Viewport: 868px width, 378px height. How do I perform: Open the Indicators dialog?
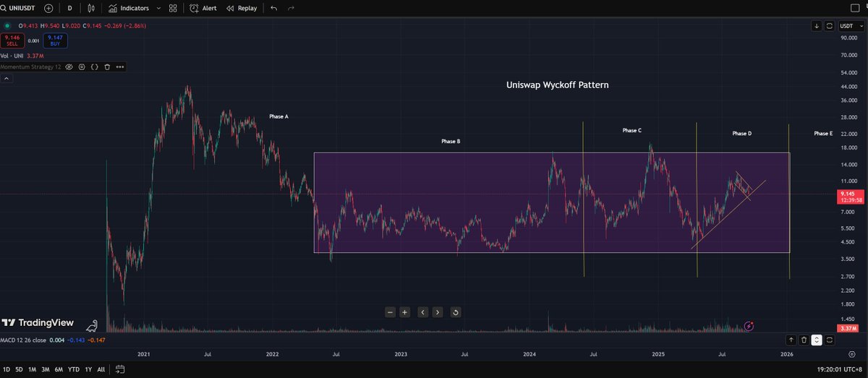129,8
